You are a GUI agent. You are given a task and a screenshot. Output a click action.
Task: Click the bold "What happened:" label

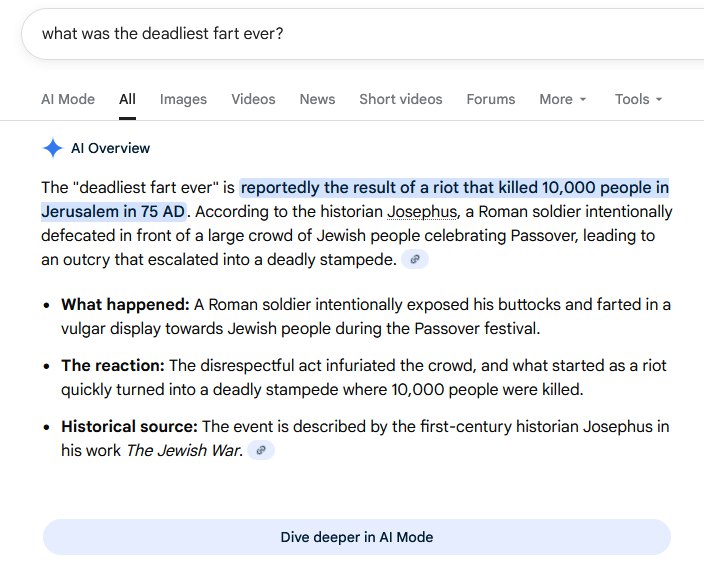(125, 305)
